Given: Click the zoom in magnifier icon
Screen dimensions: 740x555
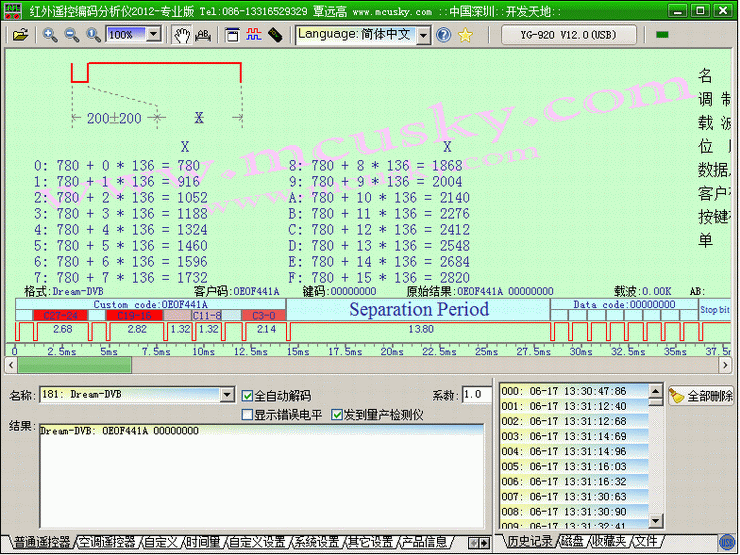Looking at the screenshot, I should pyautogui.click(x=50, y=34).
